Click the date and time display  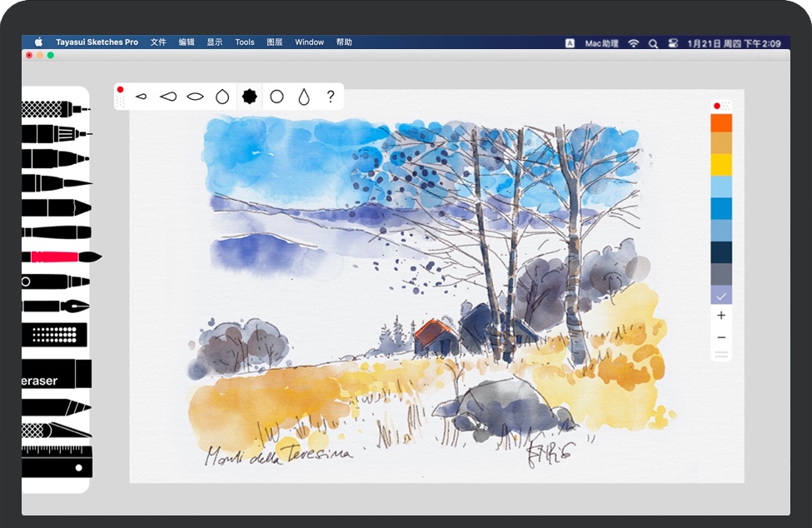click(x=734, y=43)
